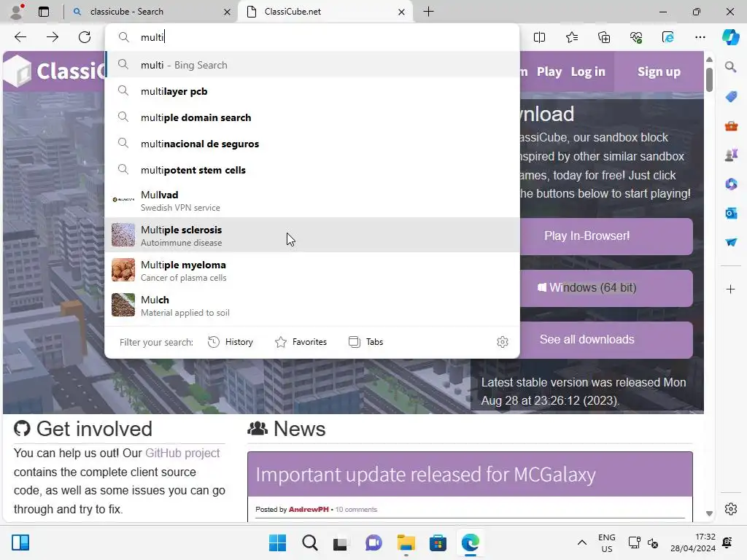Open the Collections toolbar icon
Image resolution: width=747 pixels, height=560 pixels.
point(603,37)
